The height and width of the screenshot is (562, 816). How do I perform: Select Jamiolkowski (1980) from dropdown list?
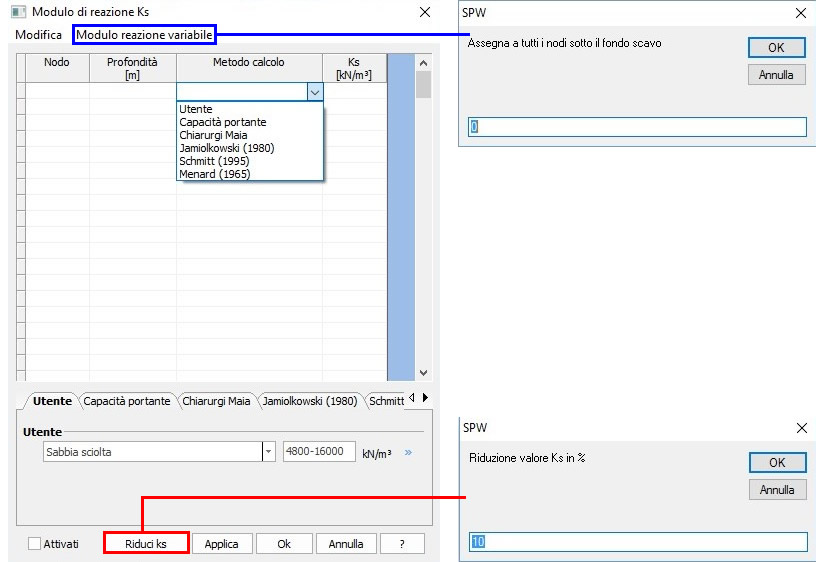click(226, 148)
